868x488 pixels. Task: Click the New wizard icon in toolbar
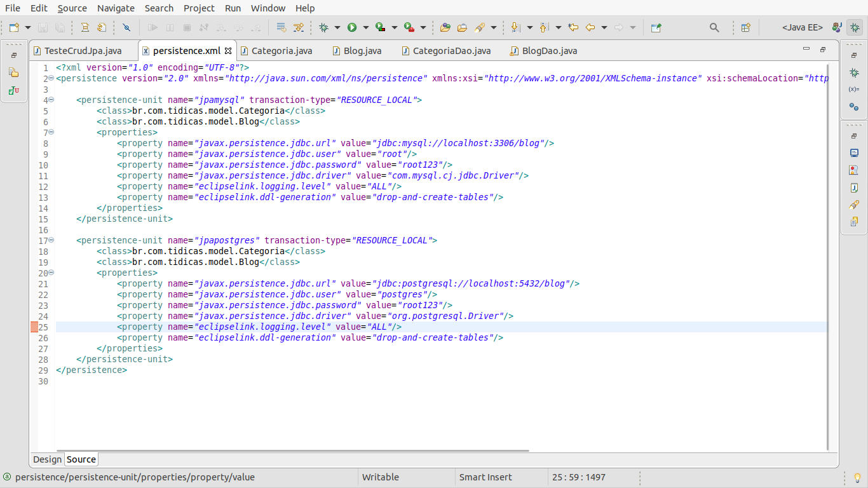pos(14,27)
